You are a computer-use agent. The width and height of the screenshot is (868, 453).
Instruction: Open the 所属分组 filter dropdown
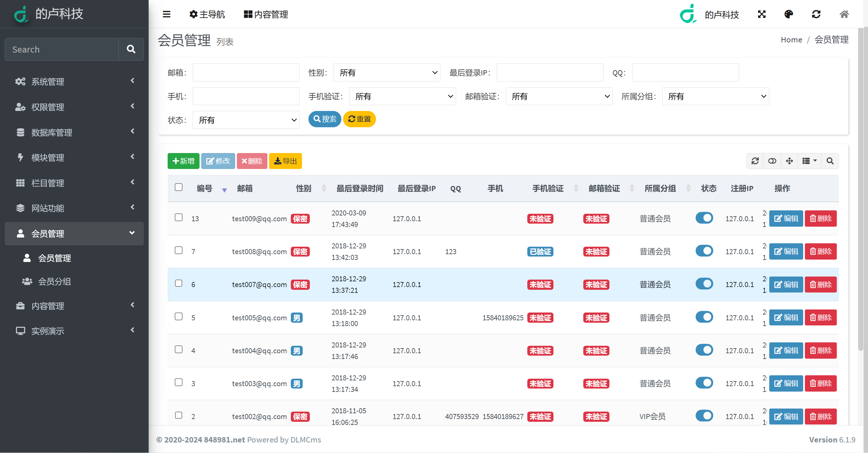pos(716,96)
